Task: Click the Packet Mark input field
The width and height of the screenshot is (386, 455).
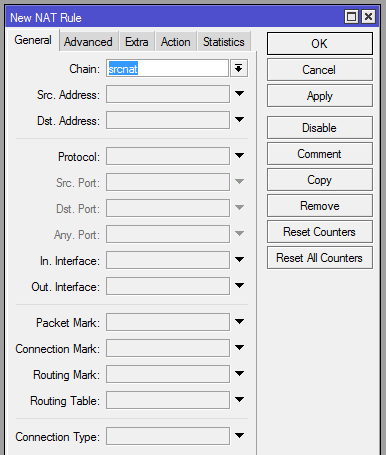Action: pos(168,322)
